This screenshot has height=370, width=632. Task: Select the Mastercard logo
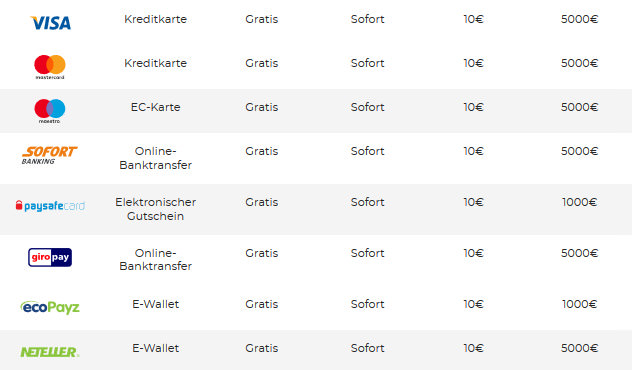pos(50,67)
